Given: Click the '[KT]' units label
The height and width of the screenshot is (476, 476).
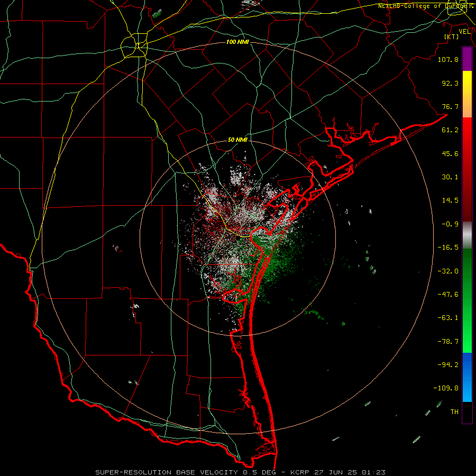Looking at the screenshot, I should 452,36.
